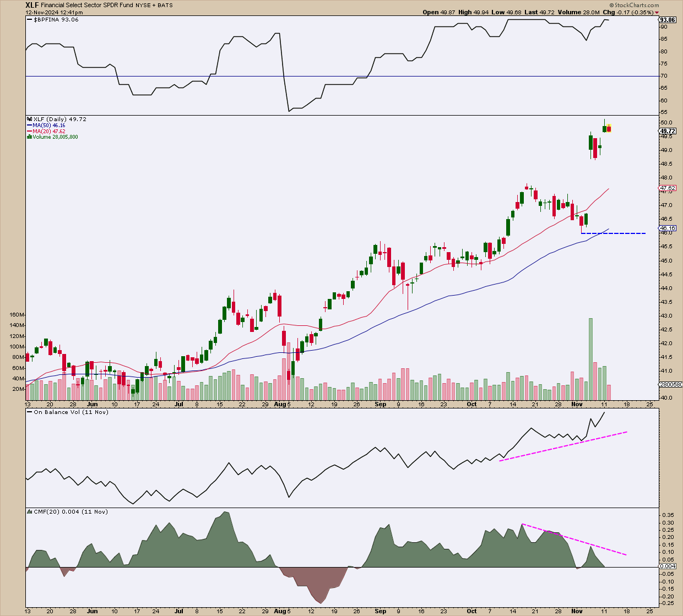The image size is (683, 616).
Task: Click the Chg -0.17 (-0.35%) quote
Action: [628, 12]
